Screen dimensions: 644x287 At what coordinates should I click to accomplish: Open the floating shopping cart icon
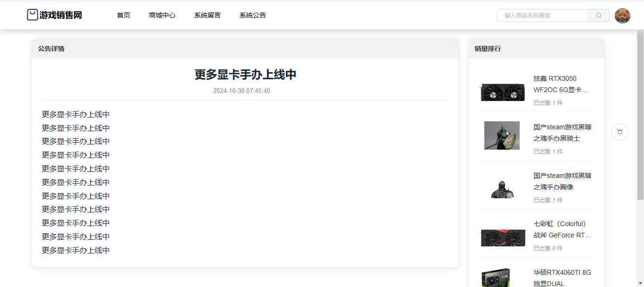[619, 132]
